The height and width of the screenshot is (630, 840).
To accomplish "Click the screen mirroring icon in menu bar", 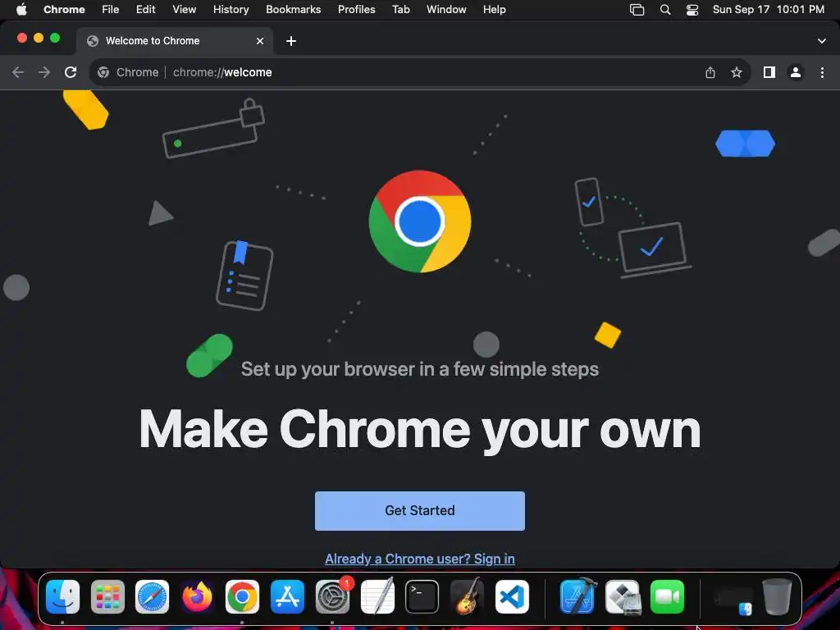I will (637, 10).
